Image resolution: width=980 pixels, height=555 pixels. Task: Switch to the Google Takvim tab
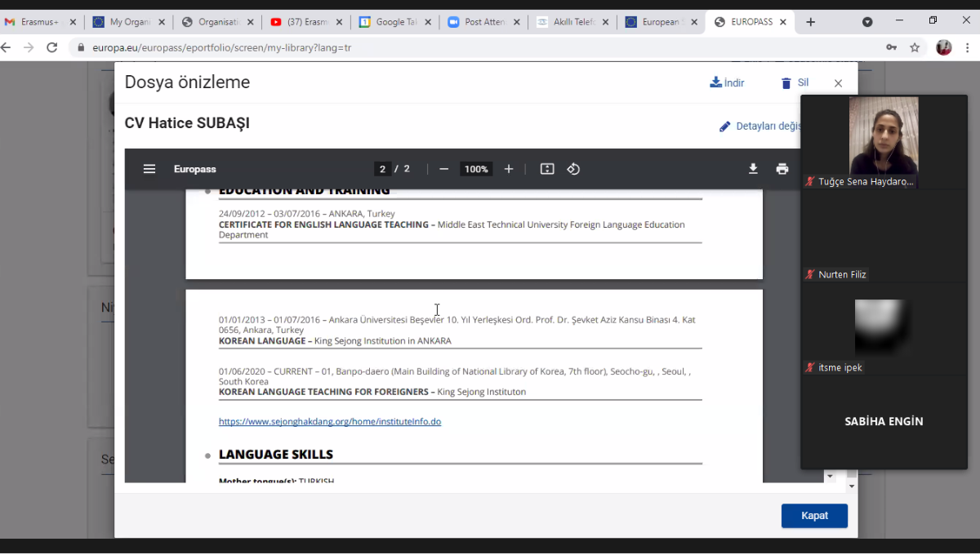394,22
